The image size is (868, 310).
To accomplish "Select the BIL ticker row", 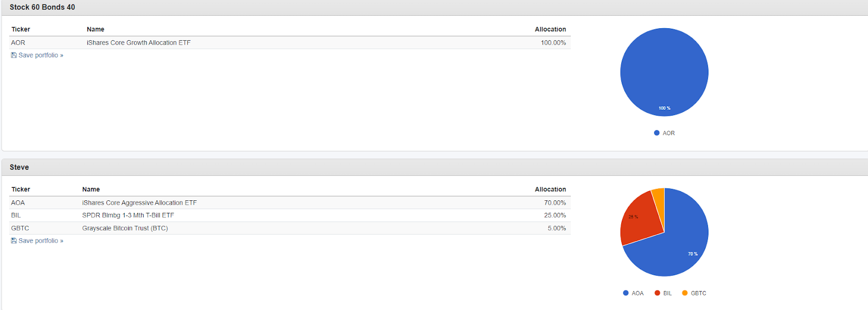I will point(290,216).
